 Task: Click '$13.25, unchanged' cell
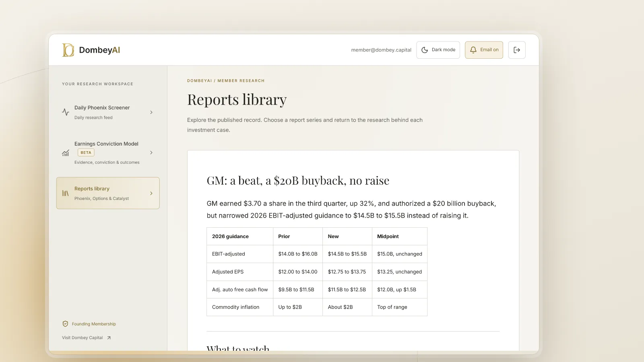point(400,272)
